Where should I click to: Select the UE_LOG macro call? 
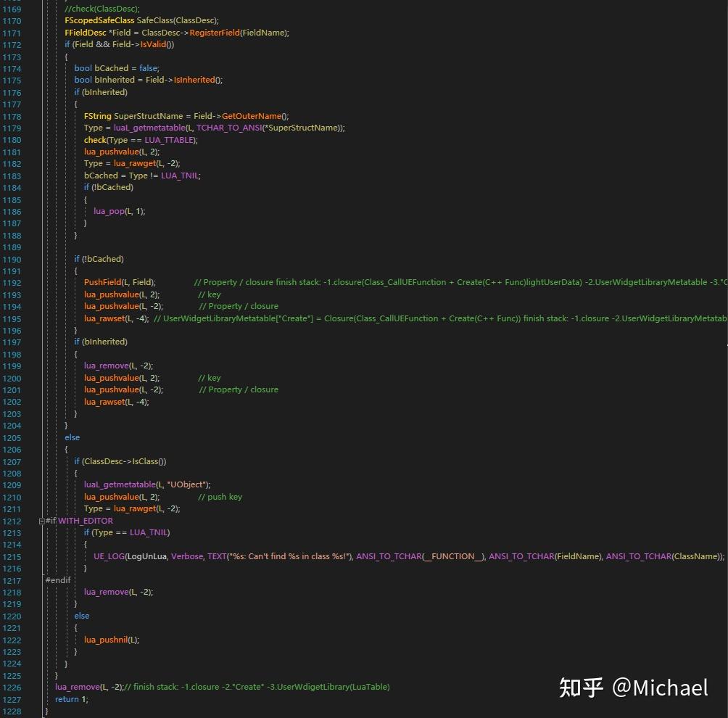point(108,556)
